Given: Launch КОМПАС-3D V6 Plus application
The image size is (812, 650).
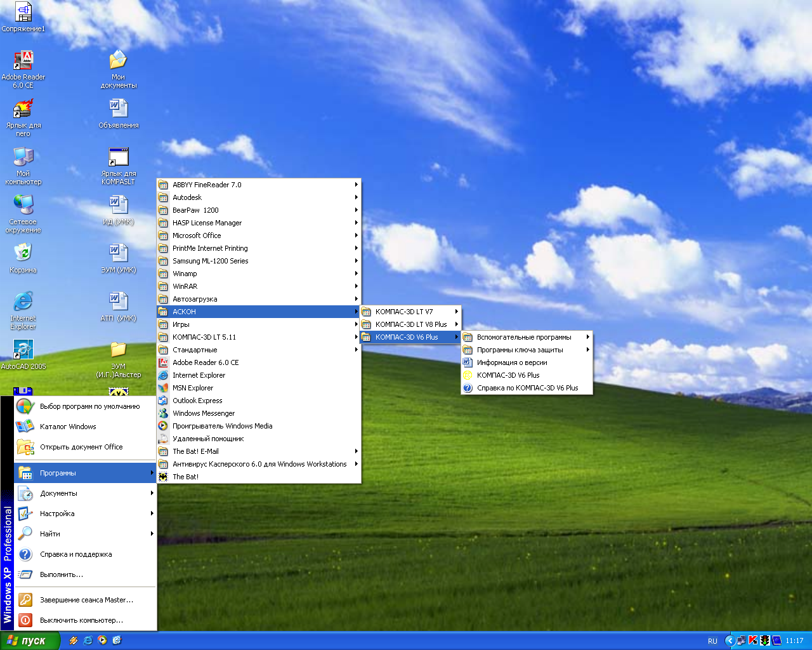Looking at the screenshot, I should tap(527, 375).
